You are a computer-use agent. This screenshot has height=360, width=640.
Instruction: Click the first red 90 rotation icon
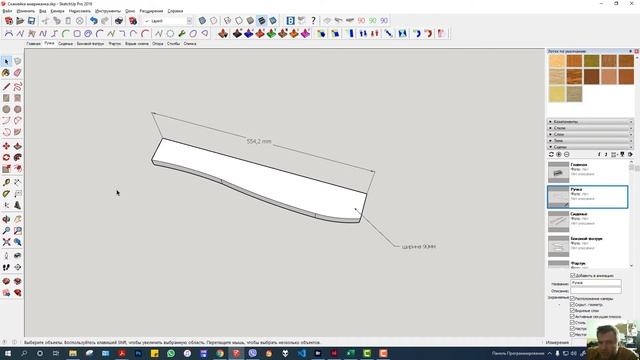coord(361,20)
